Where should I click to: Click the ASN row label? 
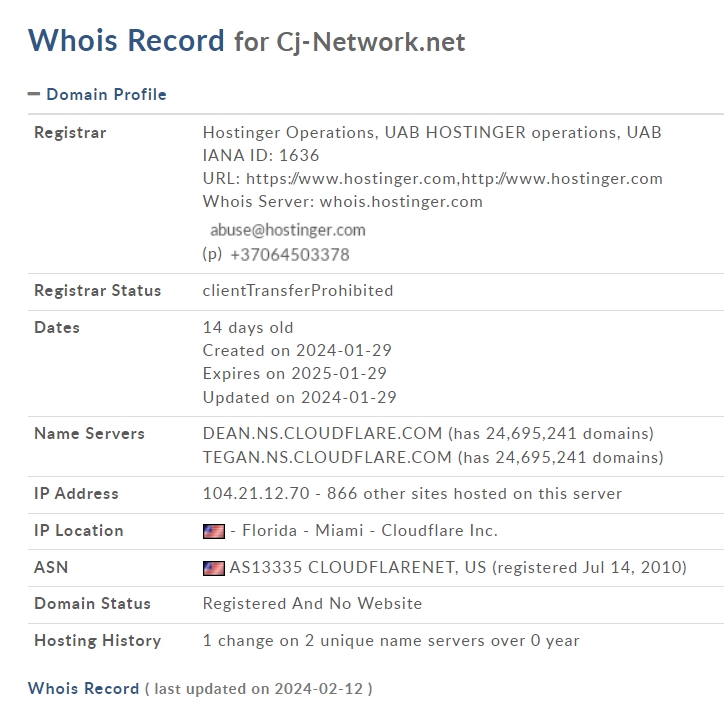(51, 567)
